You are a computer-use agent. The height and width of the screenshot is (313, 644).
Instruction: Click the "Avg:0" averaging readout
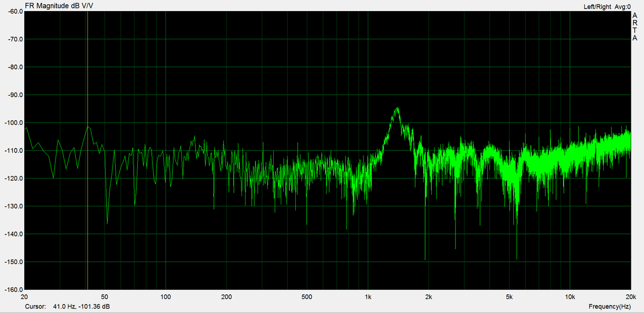623,7
